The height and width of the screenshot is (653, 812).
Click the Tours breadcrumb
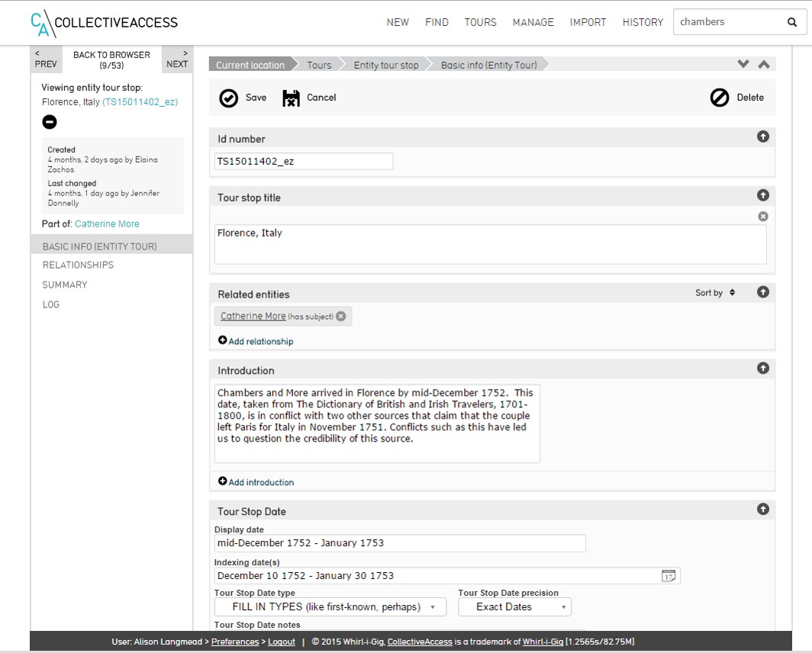(x=319, y=65)
